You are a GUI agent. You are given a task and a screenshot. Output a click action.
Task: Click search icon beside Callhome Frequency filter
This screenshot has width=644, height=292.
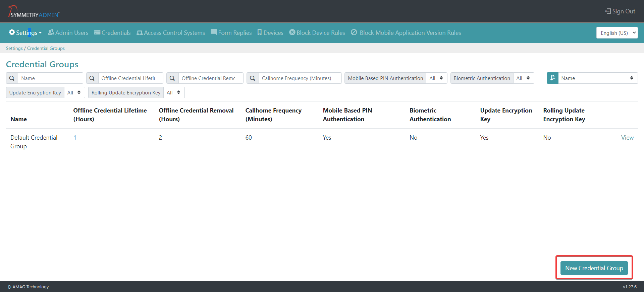click(x=253, y=78)
